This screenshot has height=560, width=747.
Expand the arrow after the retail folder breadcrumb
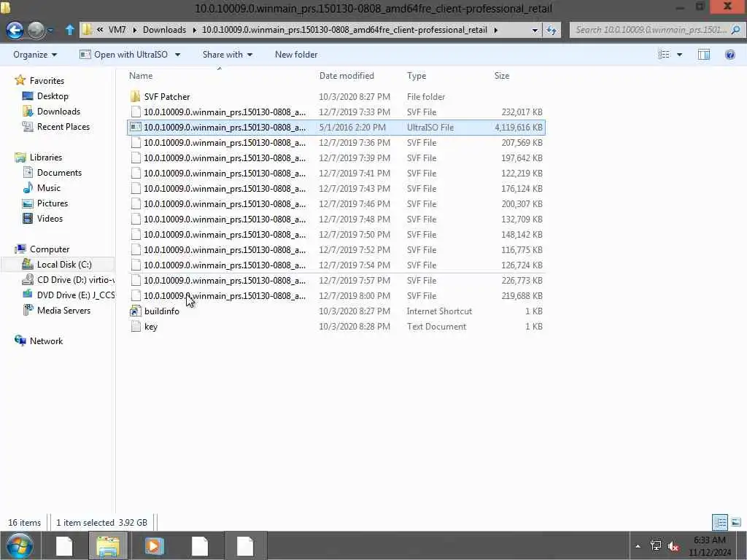[495, 30]
